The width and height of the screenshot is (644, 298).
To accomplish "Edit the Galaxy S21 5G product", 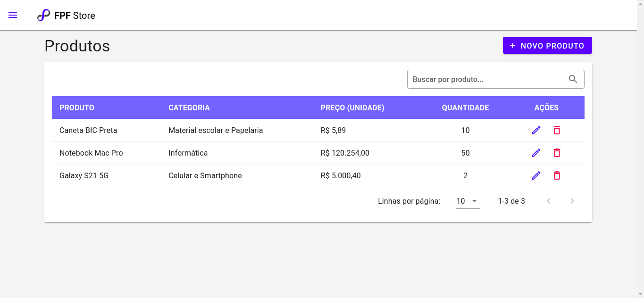I will point(536,175).
